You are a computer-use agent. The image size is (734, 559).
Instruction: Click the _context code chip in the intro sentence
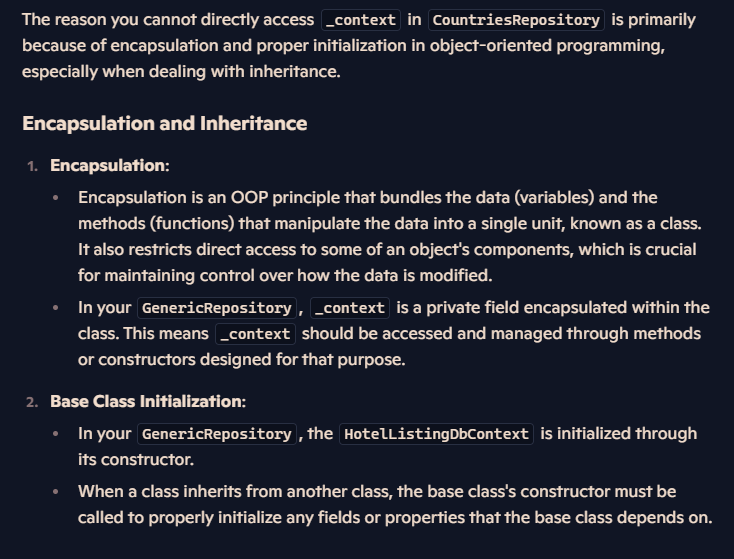tap(360, 20)
